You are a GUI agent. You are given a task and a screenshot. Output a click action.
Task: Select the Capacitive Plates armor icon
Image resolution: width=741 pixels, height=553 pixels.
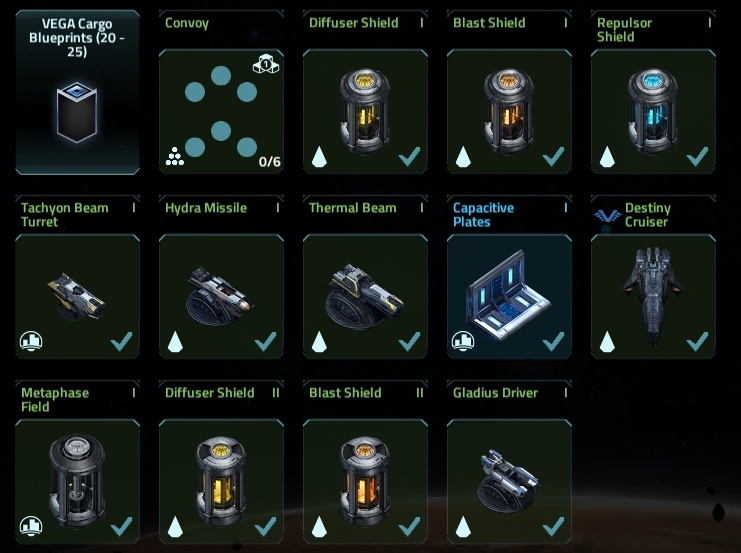click(508, 295)
